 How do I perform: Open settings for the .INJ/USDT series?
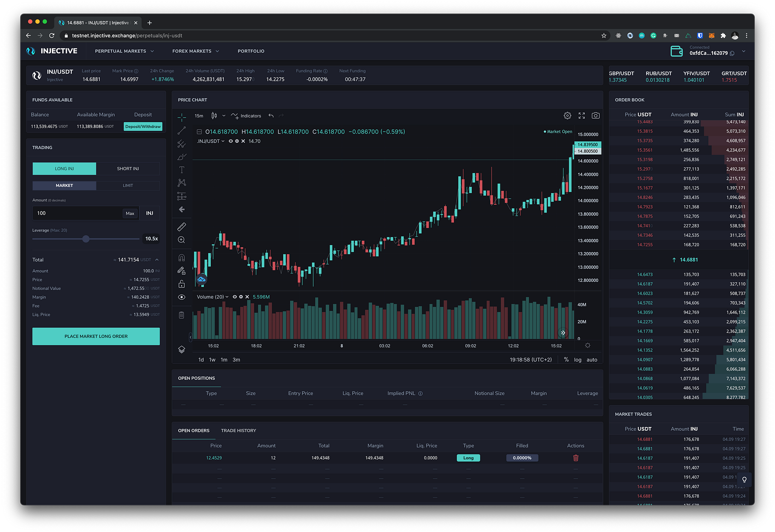point(237,141)
